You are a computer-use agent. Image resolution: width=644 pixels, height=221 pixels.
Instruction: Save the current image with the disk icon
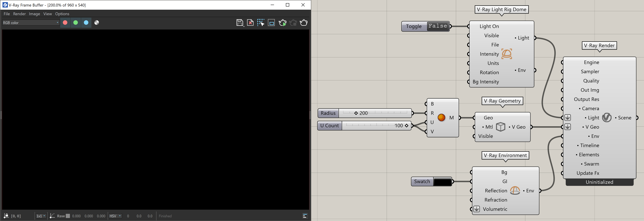240,23
